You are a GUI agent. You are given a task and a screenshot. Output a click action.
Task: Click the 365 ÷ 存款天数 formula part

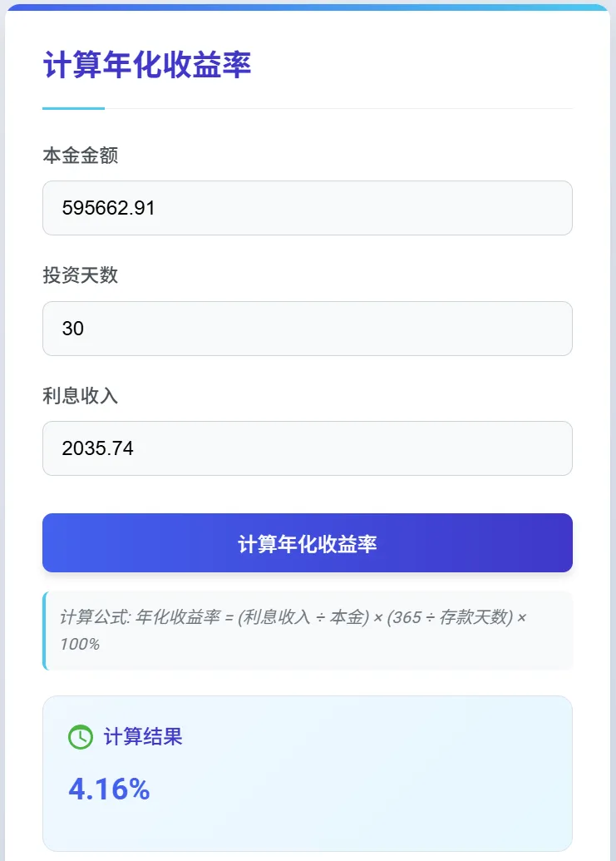click(x=450, y=617)
